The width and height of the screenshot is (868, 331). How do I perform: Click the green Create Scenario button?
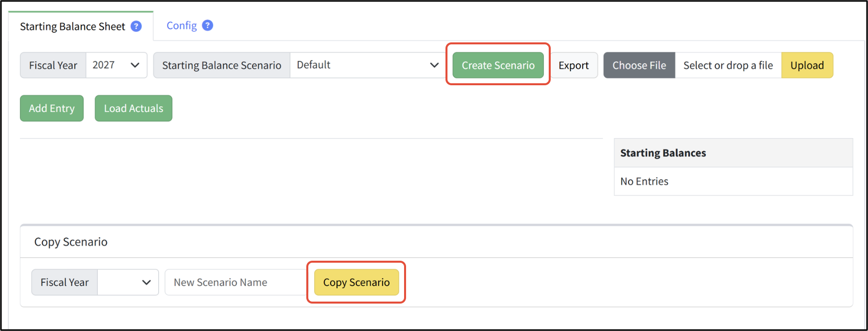tap(498, 65)
